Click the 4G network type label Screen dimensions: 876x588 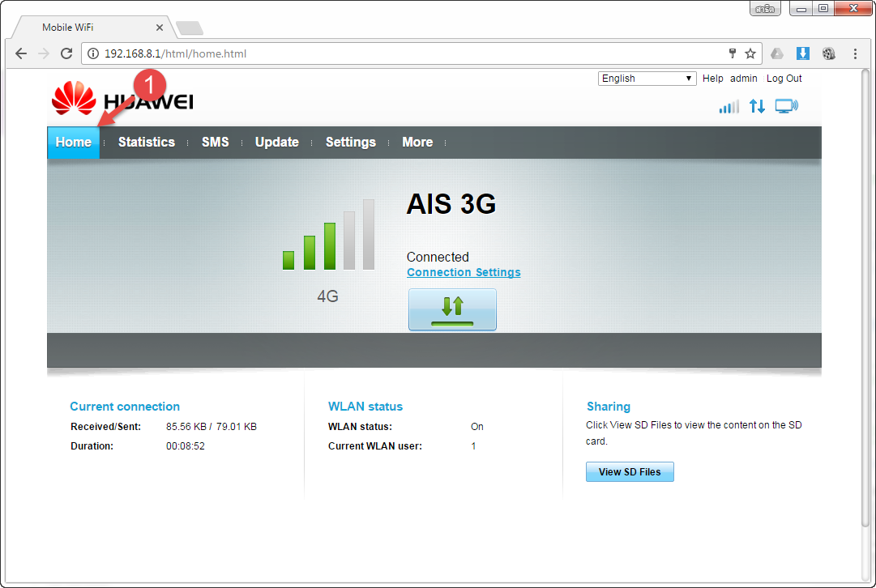328,296
